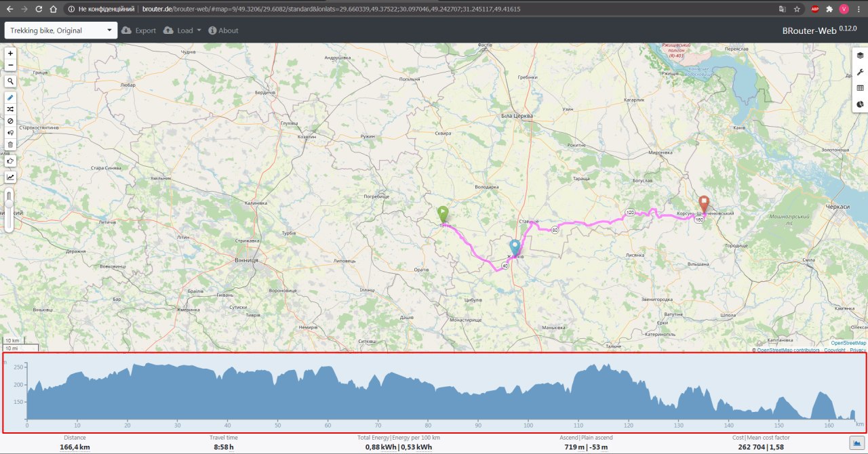Click the Біла Церква city label
Screen dimensions: 868x454
pyautogui.click(x=517, y=116)
